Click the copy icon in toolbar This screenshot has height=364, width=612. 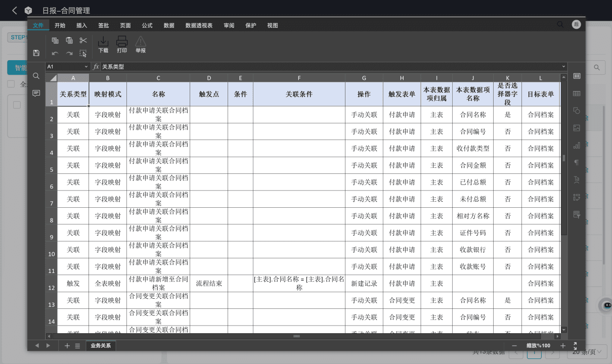point(55,40)
